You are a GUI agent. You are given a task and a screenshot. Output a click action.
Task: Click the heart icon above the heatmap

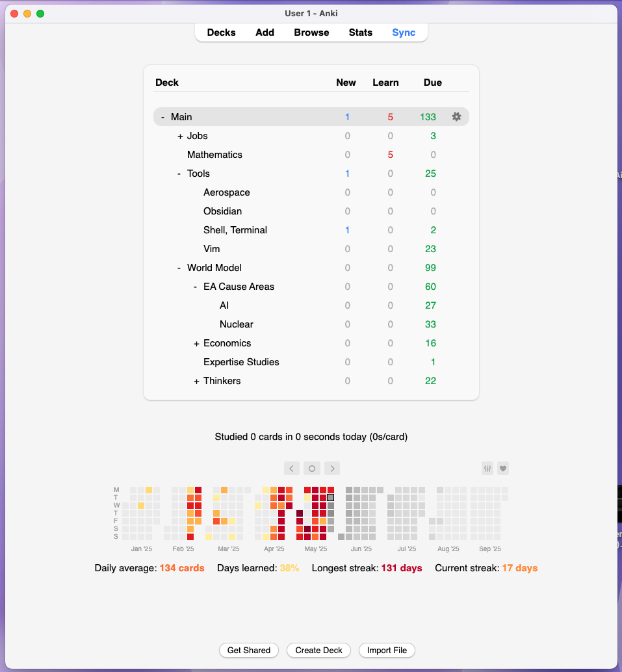click(x=502, y=468)
